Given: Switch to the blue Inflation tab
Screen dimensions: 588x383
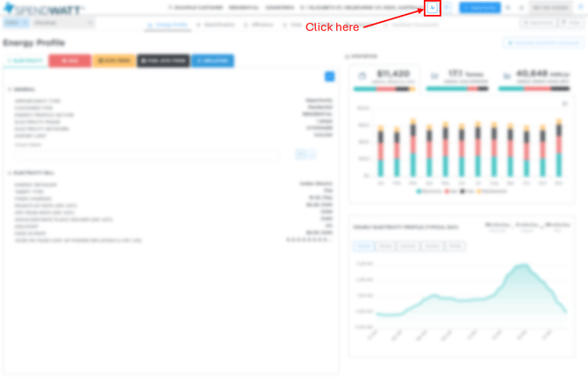Looking at the screenshot, I should tap(212, 61).
